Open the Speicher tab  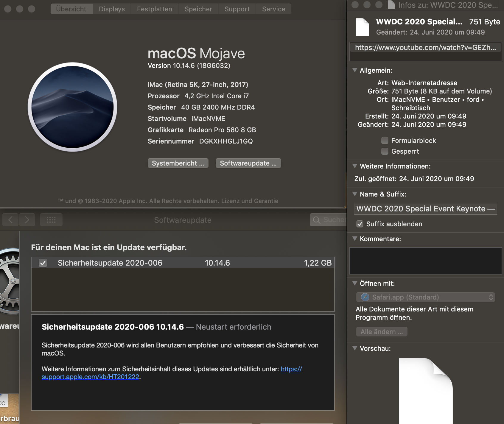pos(198,9)
